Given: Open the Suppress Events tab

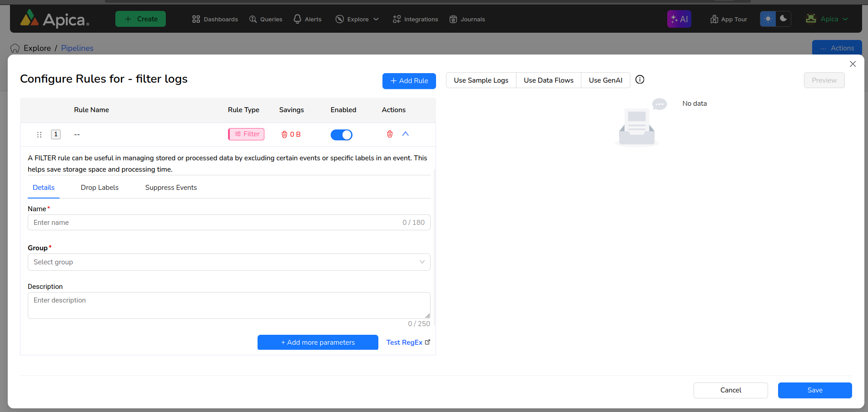Looking at the screenshot, I should [x=171, y=188].
